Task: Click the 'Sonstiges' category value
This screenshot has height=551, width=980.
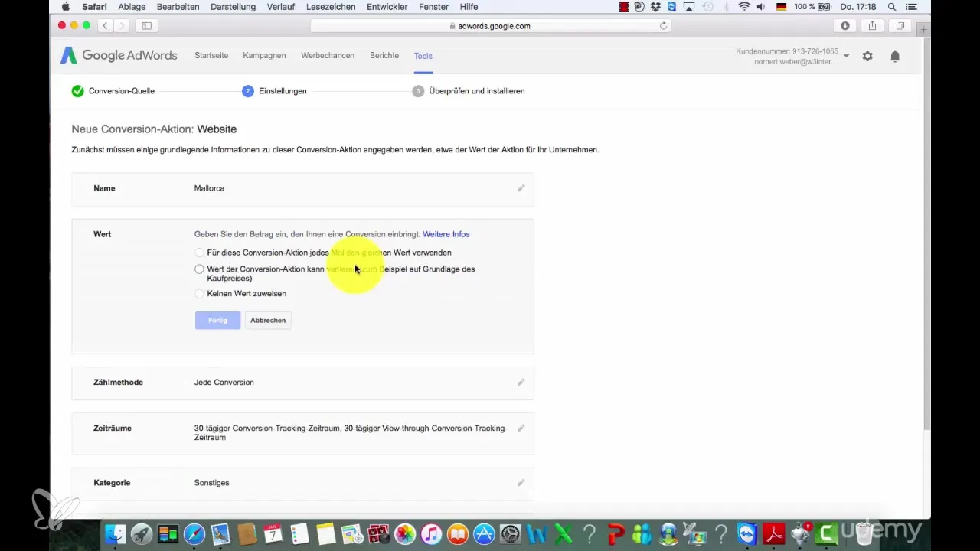Action: click(x=211, y=483)
